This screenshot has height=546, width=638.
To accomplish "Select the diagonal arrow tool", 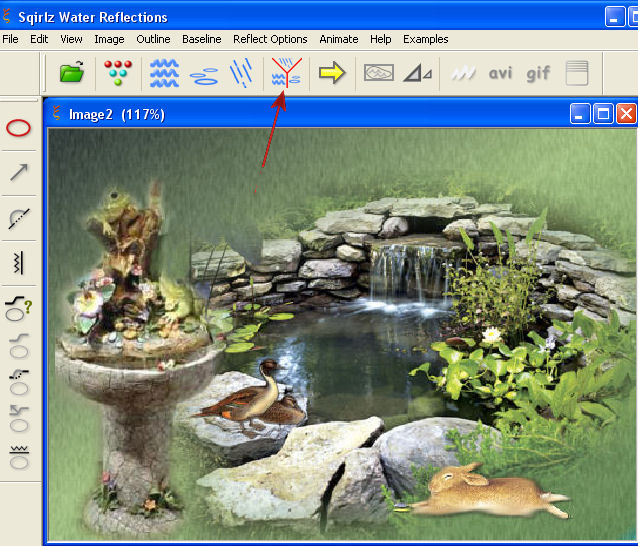I will pyautogui.click(x=19, y=173).
